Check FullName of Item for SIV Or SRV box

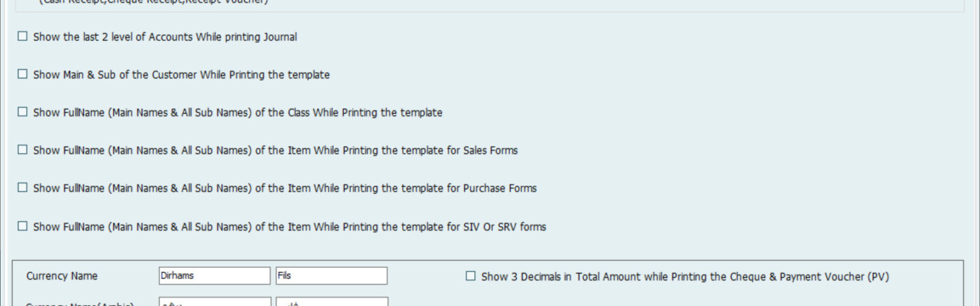click(22, 226)
